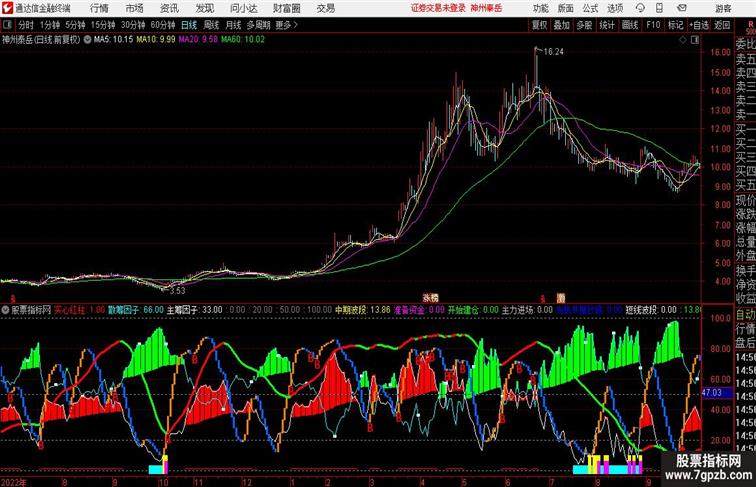Click the diamond icon at chart top right
Image resolution: width=756 pixels, height=487 pixels.
pyautogui.click(x=683, y=40)
